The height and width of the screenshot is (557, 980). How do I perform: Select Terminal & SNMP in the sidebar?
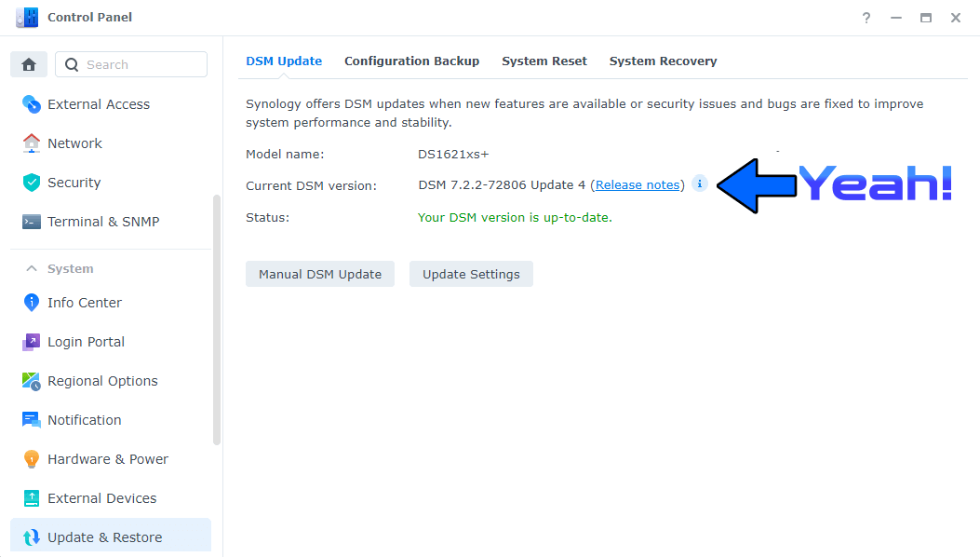click(x=110, y=222)
